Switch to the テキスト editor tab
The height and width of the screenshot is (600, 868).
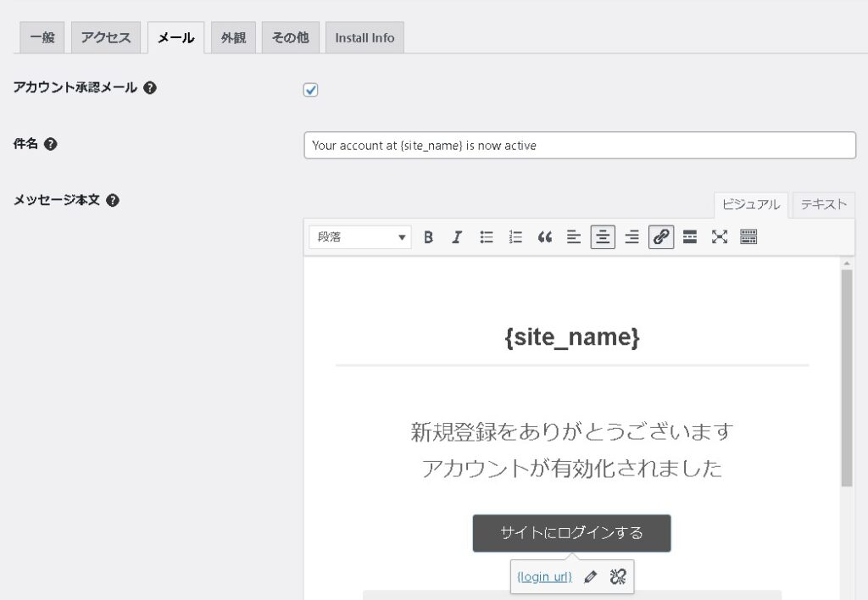823,204
